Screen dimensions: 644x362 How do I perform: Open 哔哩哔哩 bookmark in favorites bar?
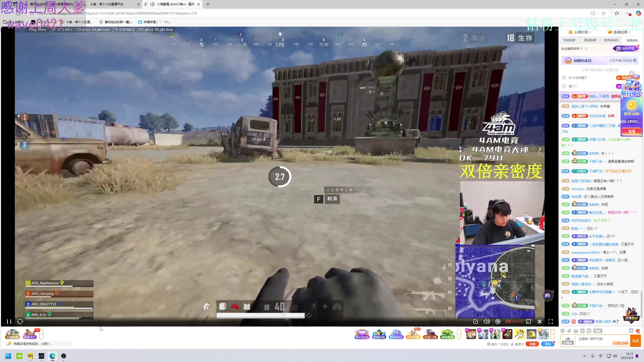[x=154, y=22]
